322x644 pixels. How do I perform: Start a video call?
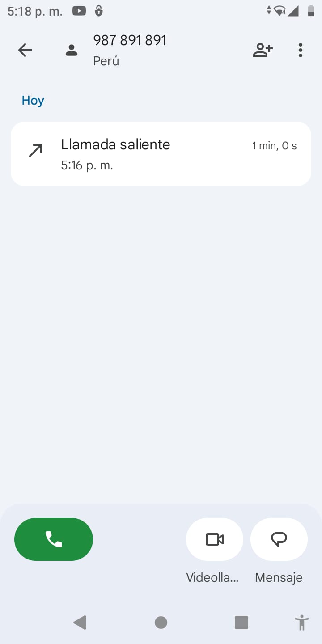click(215, 539)
